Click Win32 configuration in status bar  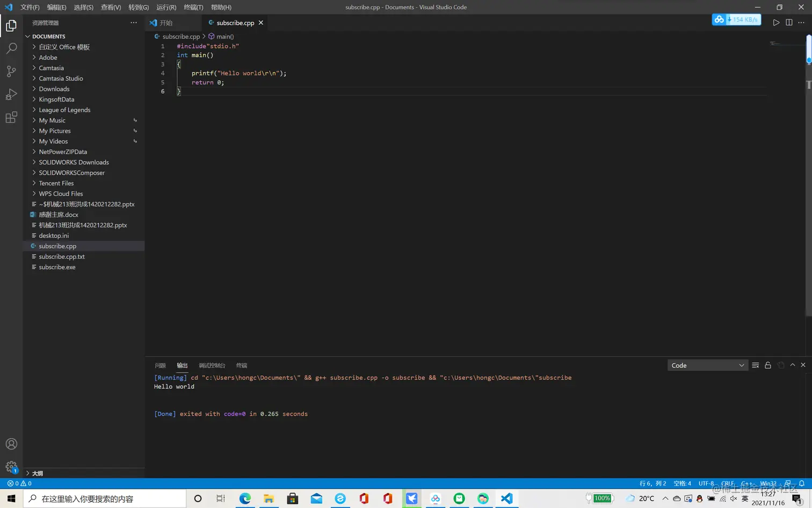(769, 483)
